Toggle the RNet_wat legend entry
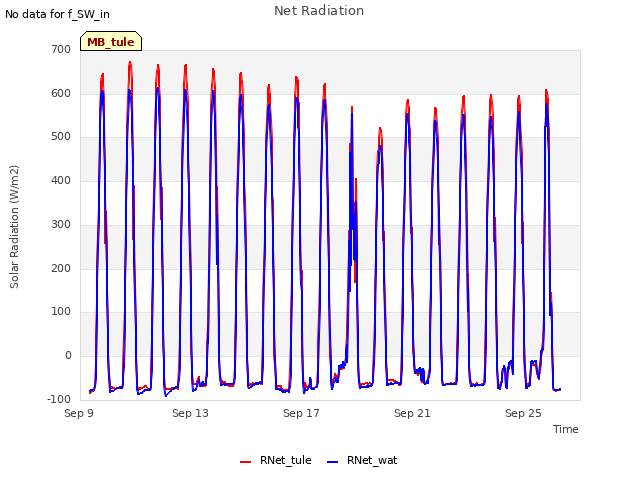Viewport: 640px width, 480px height. 362,460
